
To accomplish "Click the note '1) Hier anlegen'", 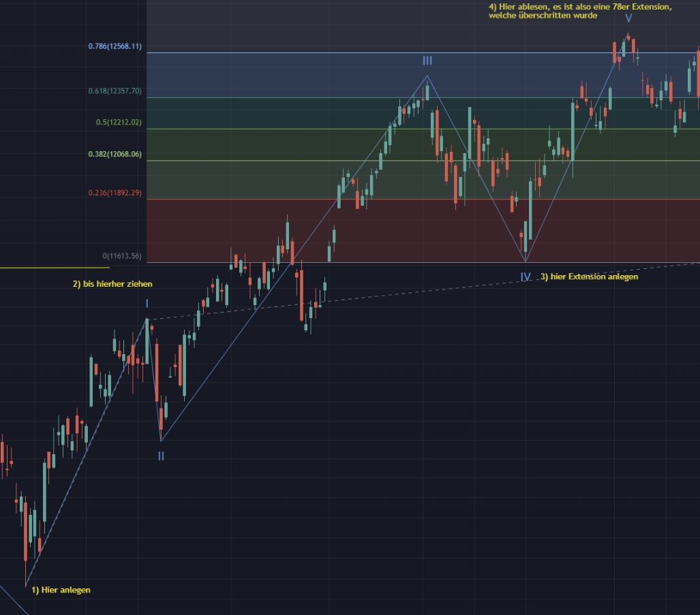I will (61, 590).
